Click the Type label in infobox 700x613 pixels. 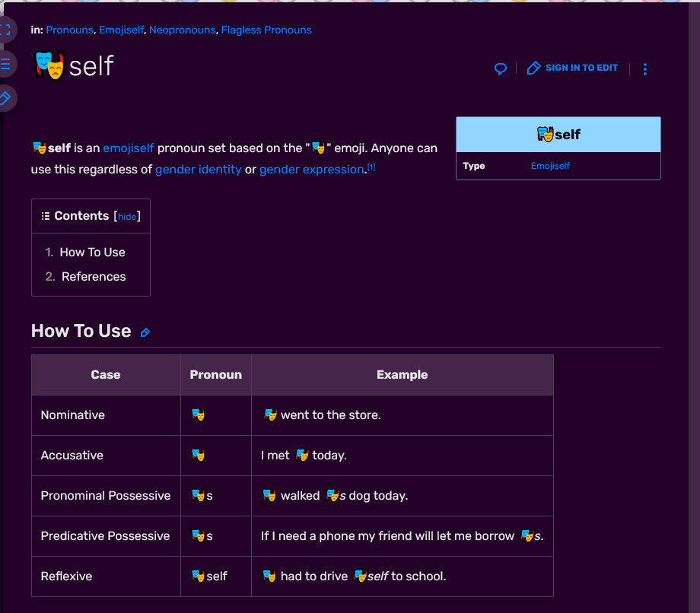[474, 166]
